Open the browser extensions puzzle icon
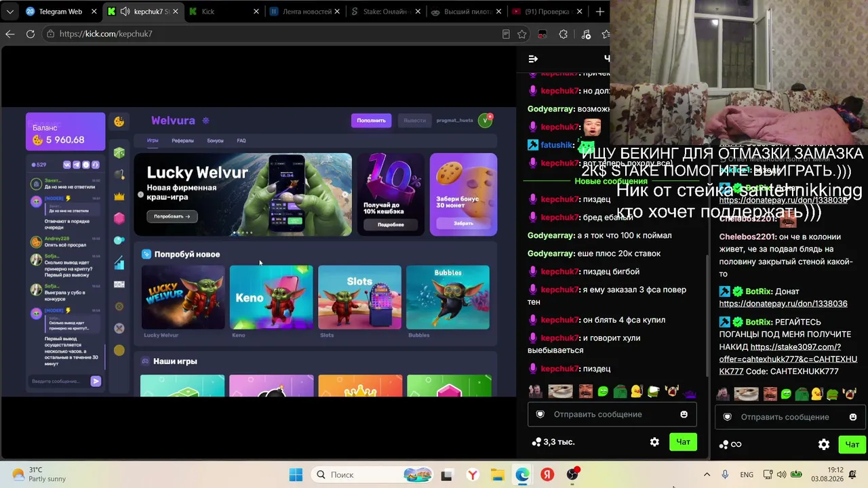Image resolution: width=868 pixels, height=488 pixels. pos(564,34)
